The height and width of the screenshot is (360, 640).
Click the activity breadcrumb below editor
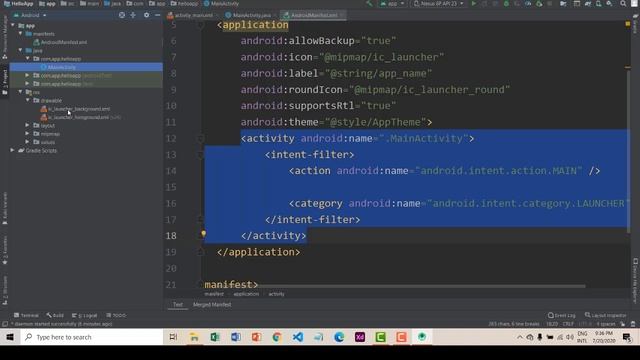(x=276, y=294)
